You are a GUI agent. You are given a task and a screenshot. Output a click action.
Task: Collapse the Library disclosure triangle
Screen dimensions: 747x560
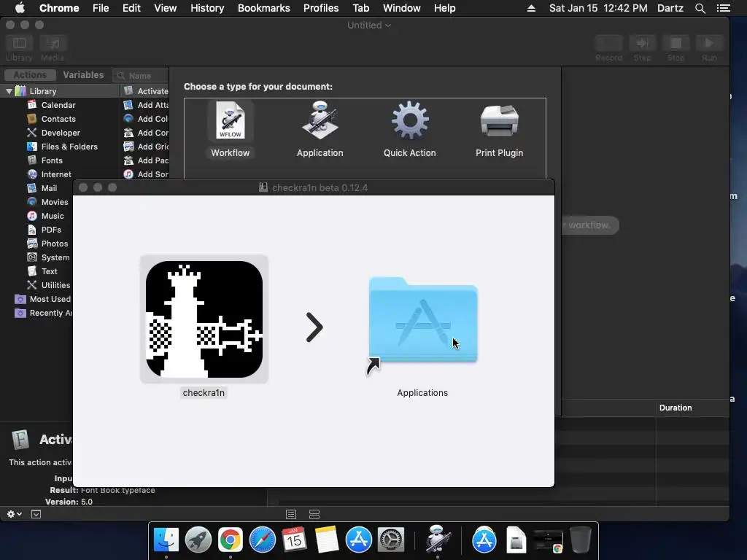[x=9, y=91]
